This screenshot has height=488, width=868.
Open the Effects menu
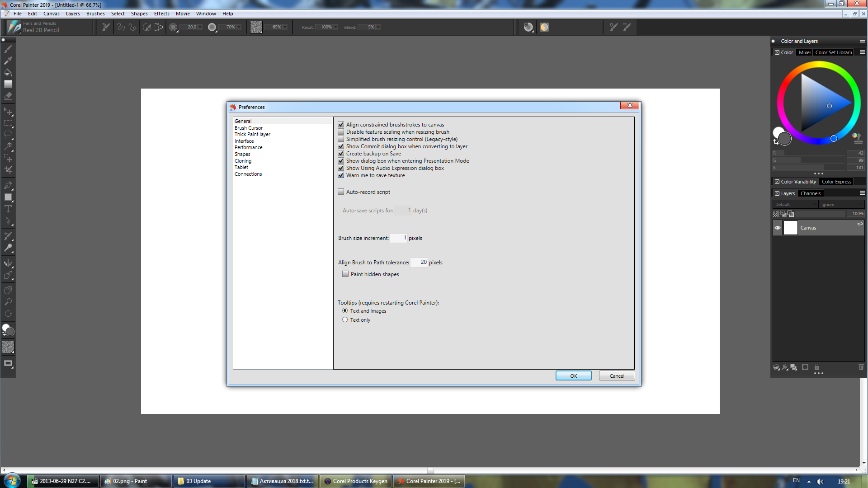point(161,14)
